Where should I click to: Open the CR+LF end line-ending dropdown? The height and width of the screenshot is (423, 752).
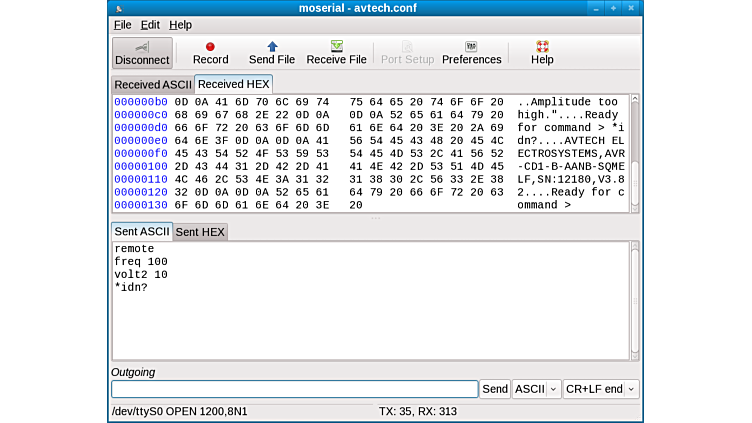pyautogui.click(x=600, y=389)
